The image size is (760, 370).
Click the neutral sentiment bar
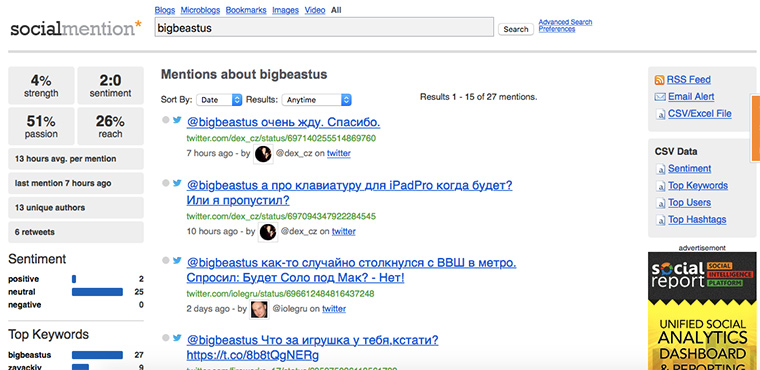[x=97, y=292]
